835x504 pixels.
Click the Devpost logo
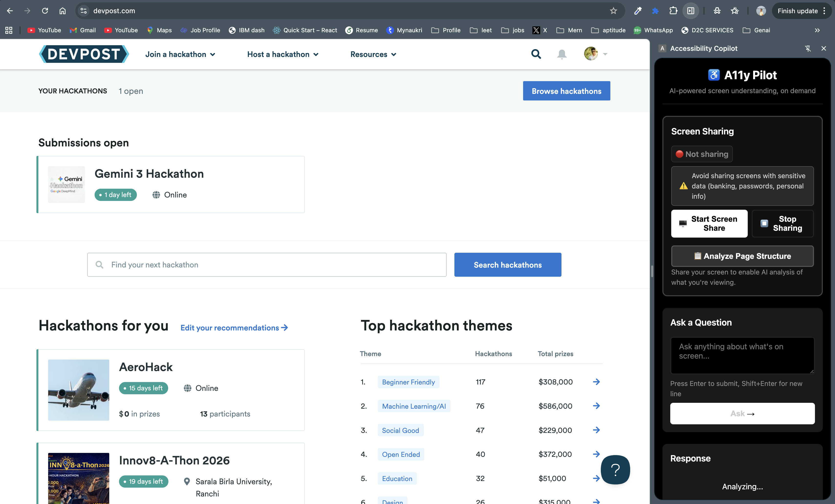[x=84, y=54]
